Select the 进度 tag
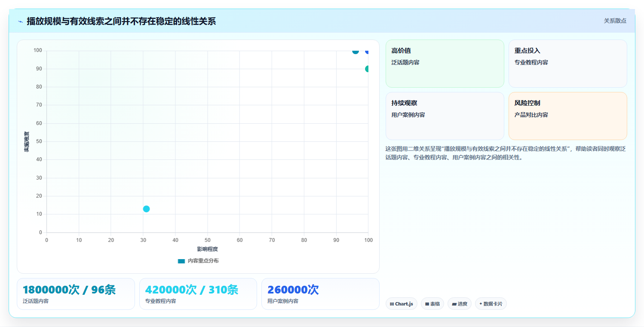 (x=460, y=304)
